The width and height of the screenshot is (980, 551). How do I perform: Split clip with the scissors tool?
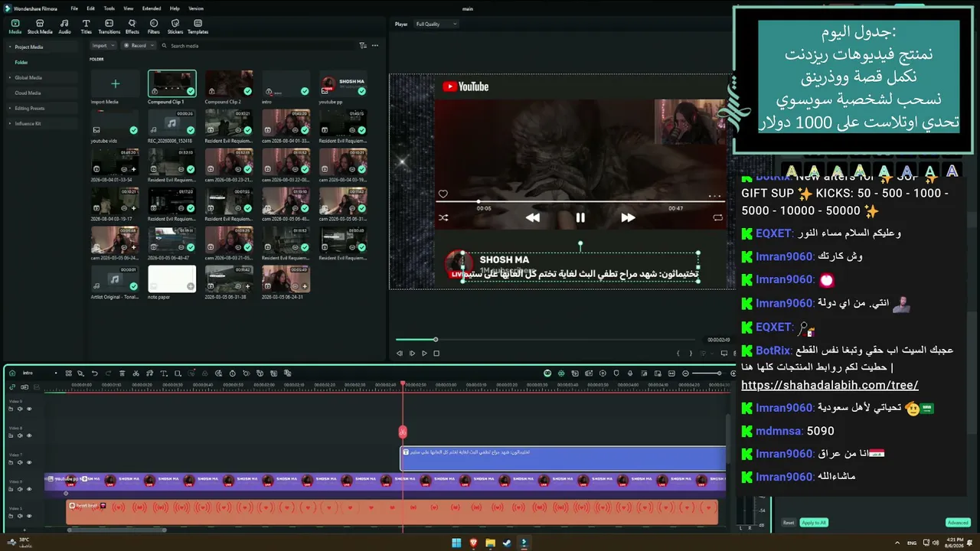point(136,373)
